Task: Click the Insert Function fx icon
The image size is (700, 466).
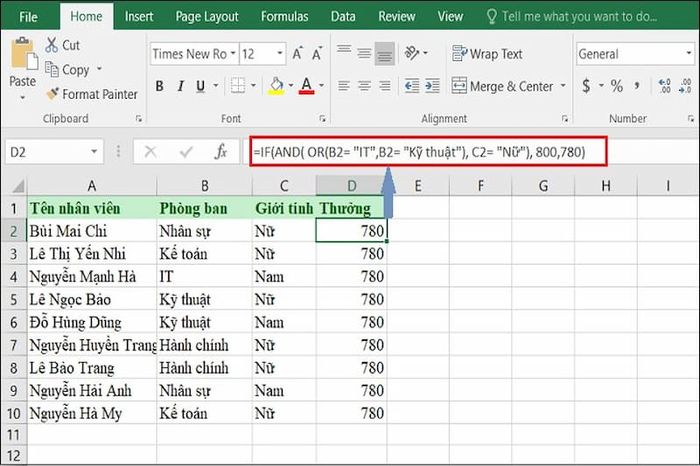Action: pos(221,152)
